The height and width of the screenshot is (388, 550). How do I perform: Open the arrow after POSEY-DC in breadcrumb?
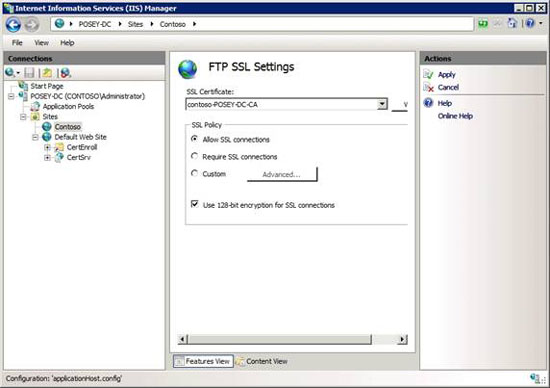pos(120,24)
